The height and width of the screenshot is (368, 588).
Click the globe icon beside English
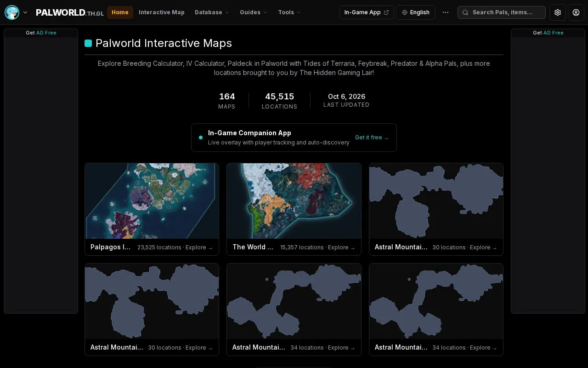pyautogui.click(x=405, y=12)
